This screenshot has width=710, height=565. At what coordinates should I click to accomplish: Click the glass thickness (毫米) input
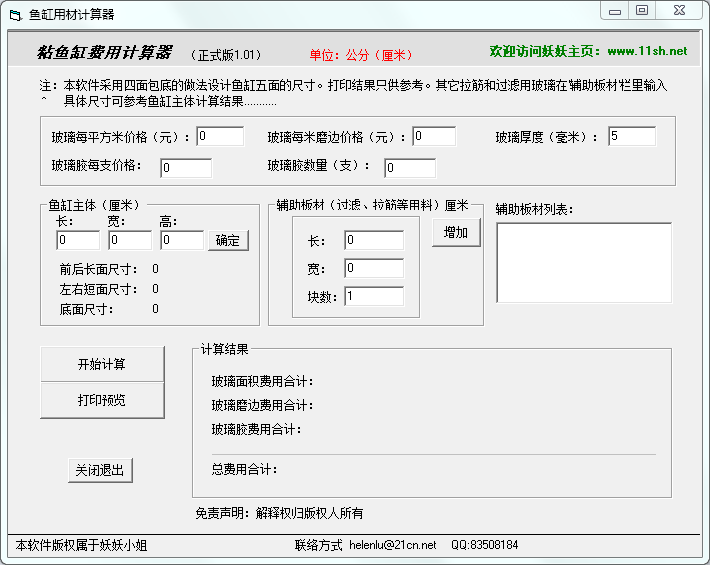pyautogui.click(x=631, y=136)
